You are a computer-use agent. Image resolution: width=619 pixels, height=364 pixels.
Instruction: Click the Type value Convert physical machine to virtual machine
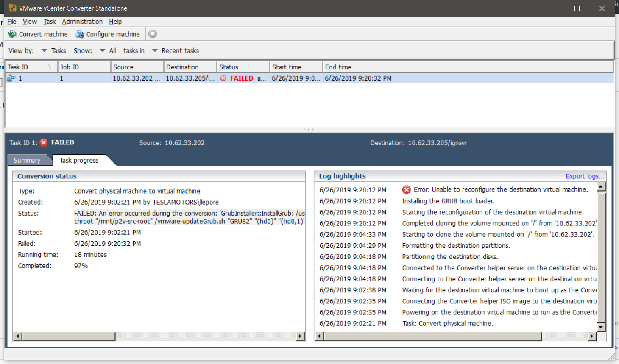click(137, 191)
